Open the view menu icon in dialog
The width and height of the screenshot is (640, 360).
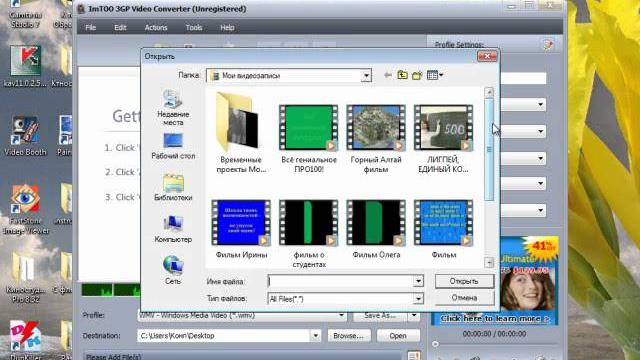coord(435,76)
